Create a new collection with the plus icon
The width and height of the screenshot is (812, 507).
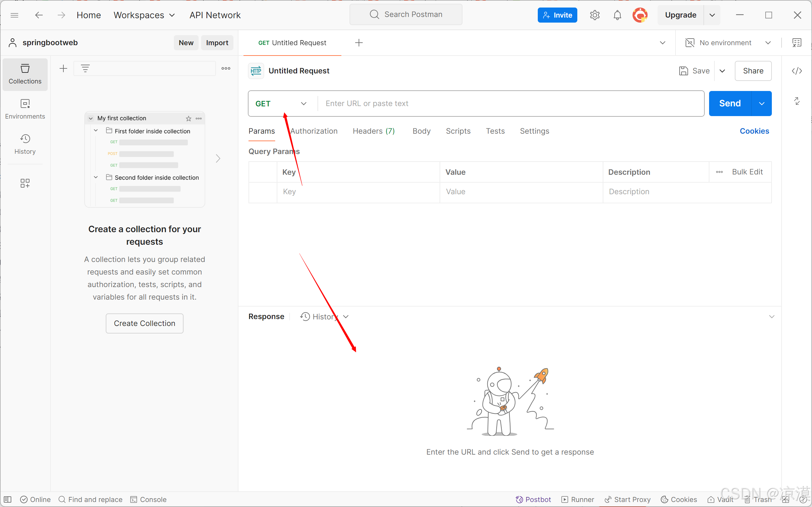coord(63,69)
